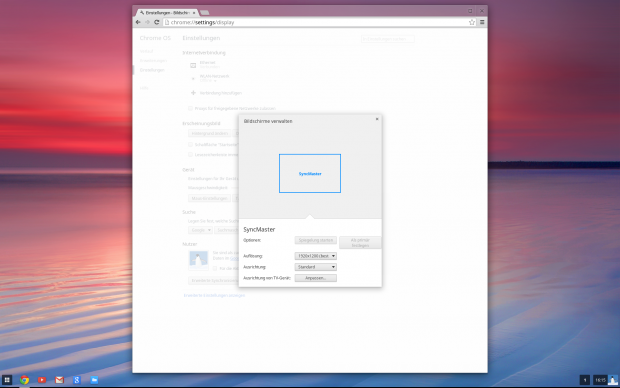Open the Google search engine dropdown
Image resolution: width=620 pixels, height=388 pixels.
click(200, 230)
